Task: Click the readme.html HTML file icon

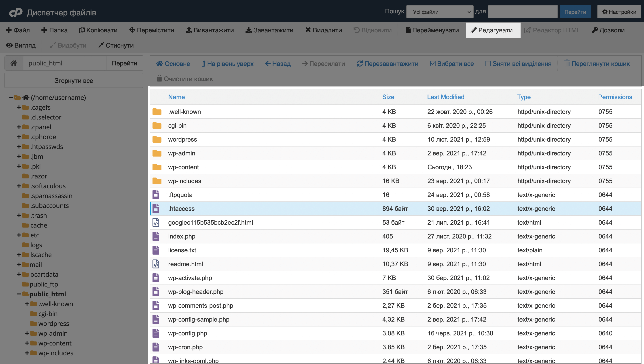Action: pyautogui.click(x=156, y=264)
